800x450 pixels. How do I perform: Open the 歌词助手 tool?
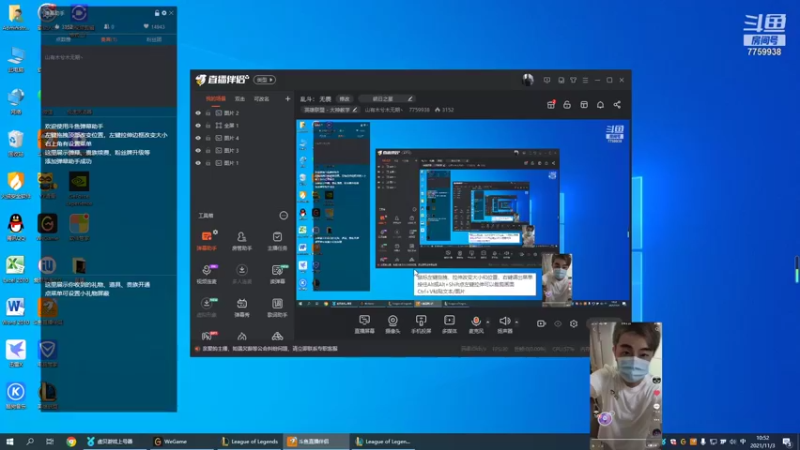(x=277, y=308)
